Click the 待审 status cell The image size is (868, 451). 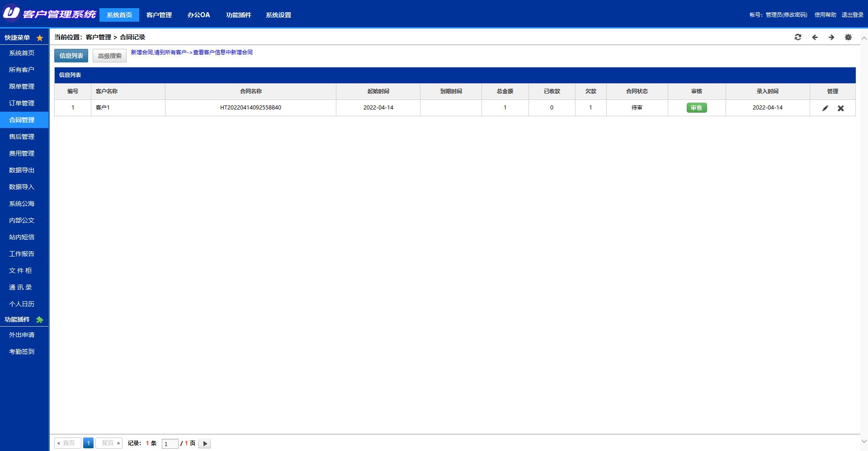tap(637, 108)
